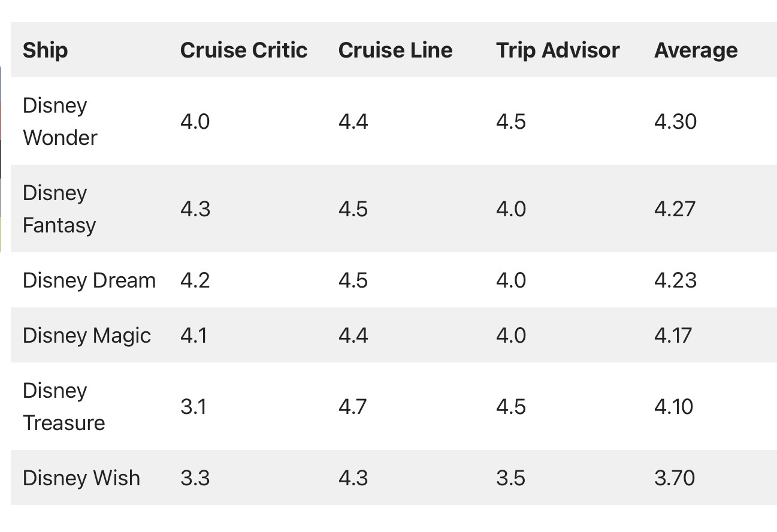Click Disney Wish's 3.5 Trip Advisor rating

[x=511, y=478]
